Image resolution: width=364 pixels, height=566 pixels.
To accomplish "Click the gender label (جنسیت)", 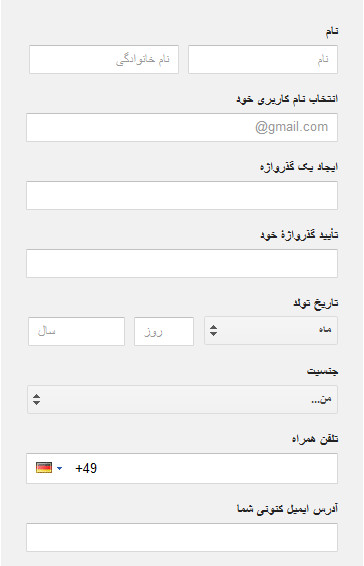I will coord(322,371).
